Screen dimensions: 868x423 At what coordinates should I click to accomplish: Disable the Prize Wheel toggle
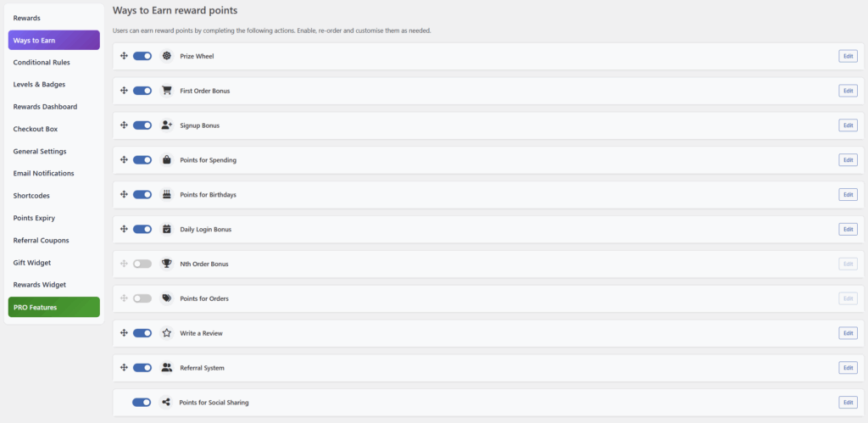point(142,56)
